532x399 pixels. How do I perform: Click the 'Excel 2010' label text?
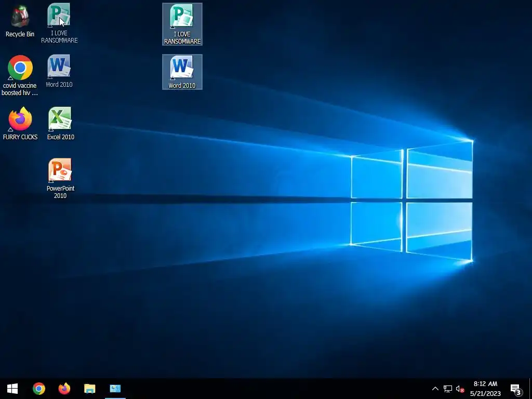point(60,137)
